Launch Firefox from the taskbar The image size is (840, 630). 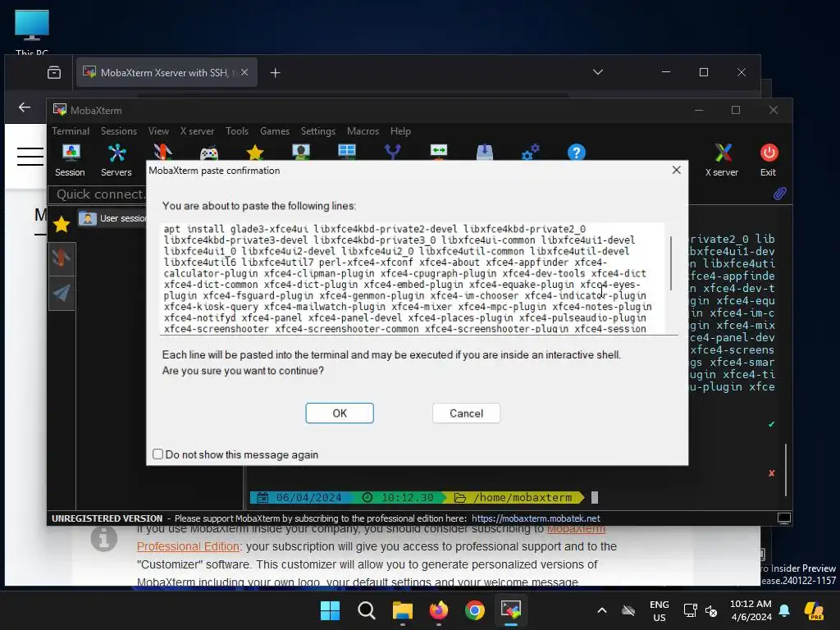439,610
